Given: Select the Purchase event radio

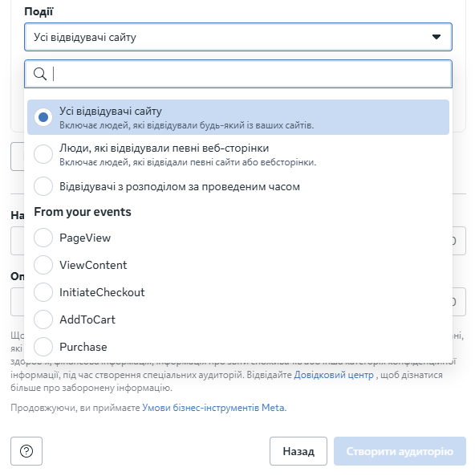Looking at the screenshot, I should [x=43, y=347].
